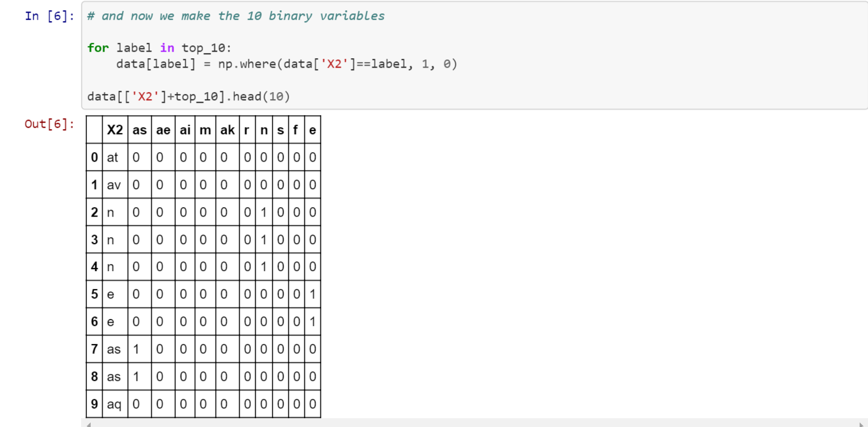Click the 'av' value in row 1
The width and height of the screenshot is (868, 427).
point(114,185)
